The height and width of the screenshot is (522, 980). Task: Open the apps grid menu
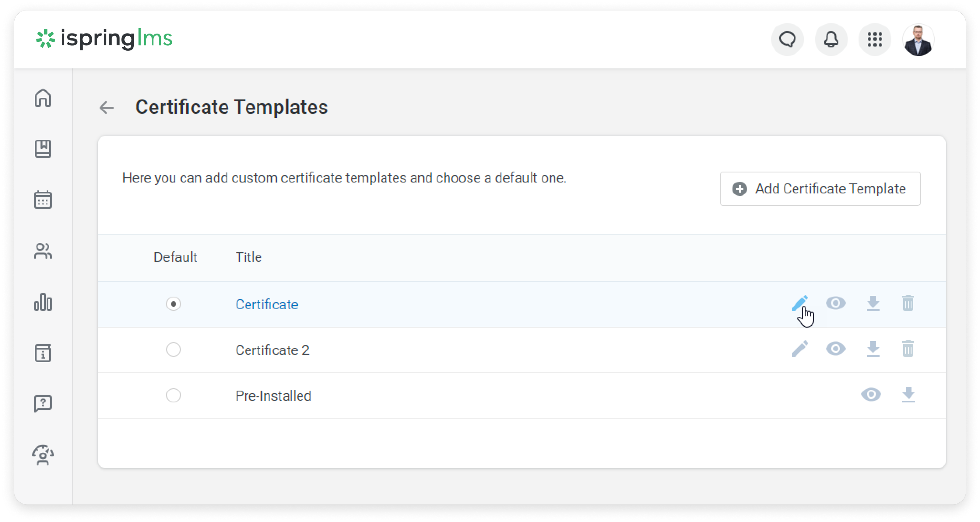pyautogui.click(x=875, y=39)
